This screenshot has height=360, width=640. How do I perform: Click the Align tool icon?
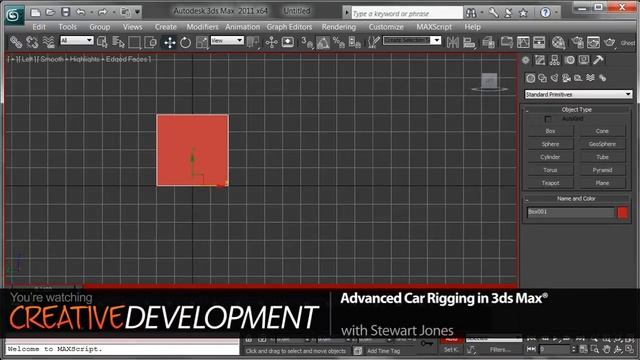click(469, 42)
